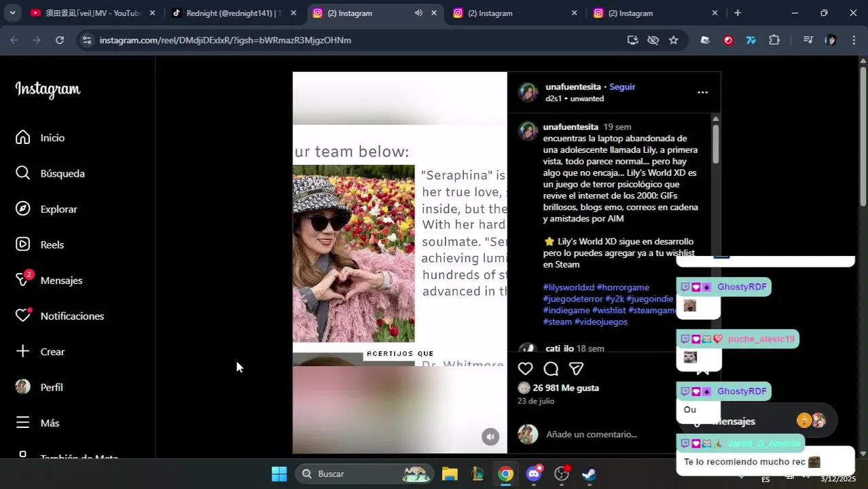Share the reel with the paper plane icon
The height and width of the screenshot is (489, 868).
576,369
